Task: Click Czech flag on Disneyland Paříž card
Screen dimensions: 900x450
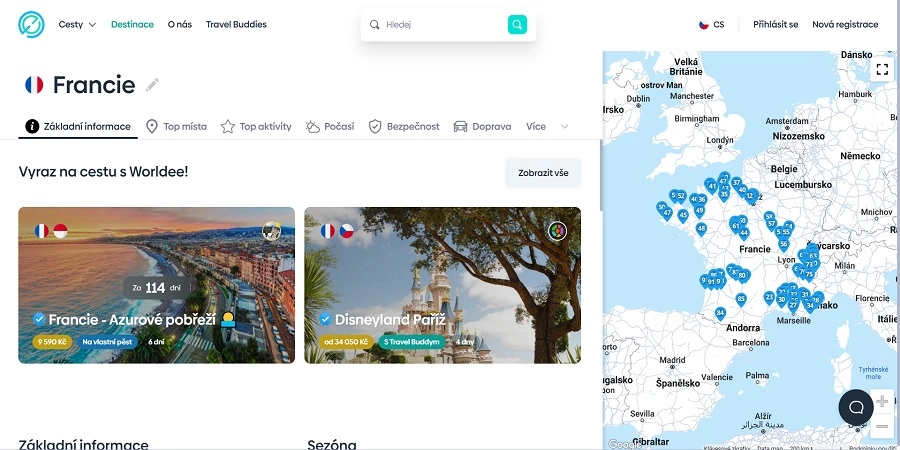Action: click(346, 231)
